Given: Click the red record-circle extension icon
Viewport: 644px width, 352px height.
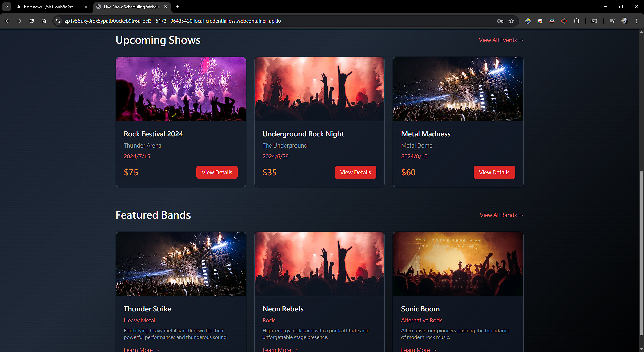Looking at the screenshot, I should coord(564,21).
